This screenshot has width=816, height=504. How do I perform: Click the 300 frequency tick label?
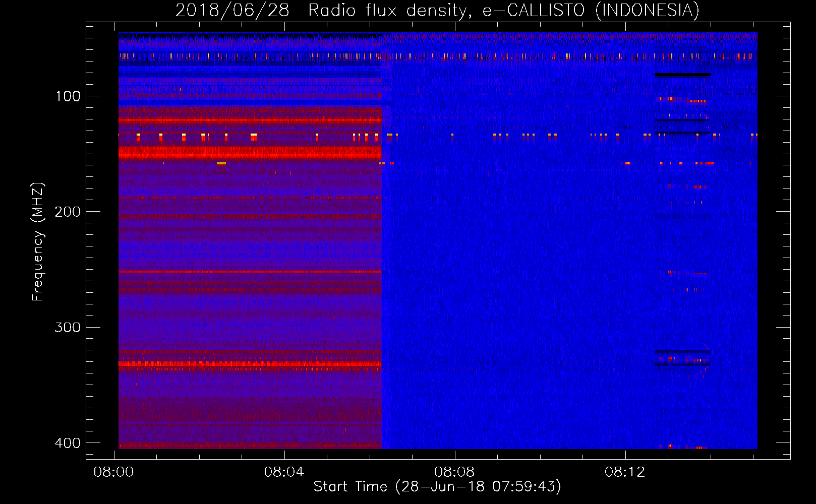68,328
